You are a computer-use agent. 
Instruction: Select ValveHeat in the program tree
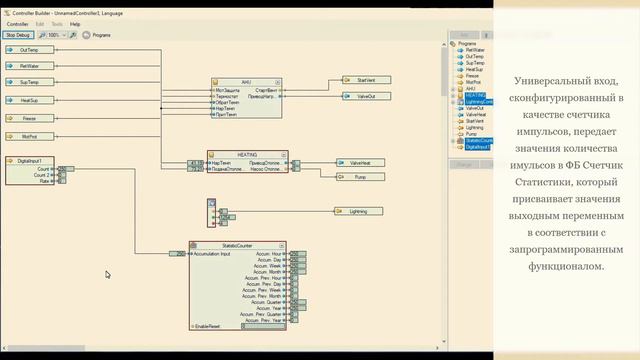(476, 115)
